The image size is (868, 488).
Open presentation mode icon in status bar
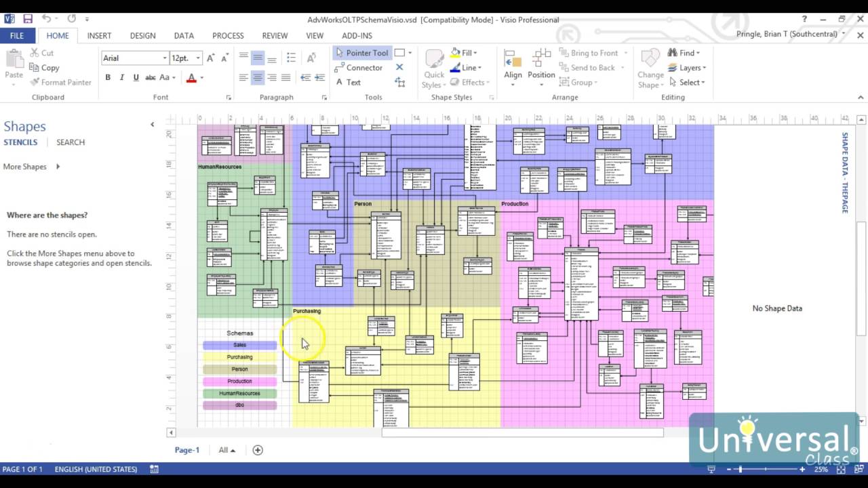(711, 469)
